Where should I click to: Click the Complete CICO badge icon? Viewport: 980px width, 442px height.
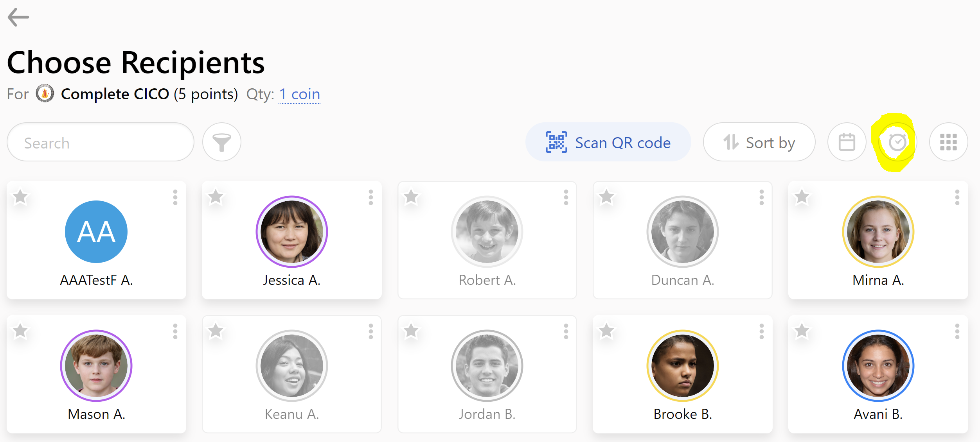point(45,93)
